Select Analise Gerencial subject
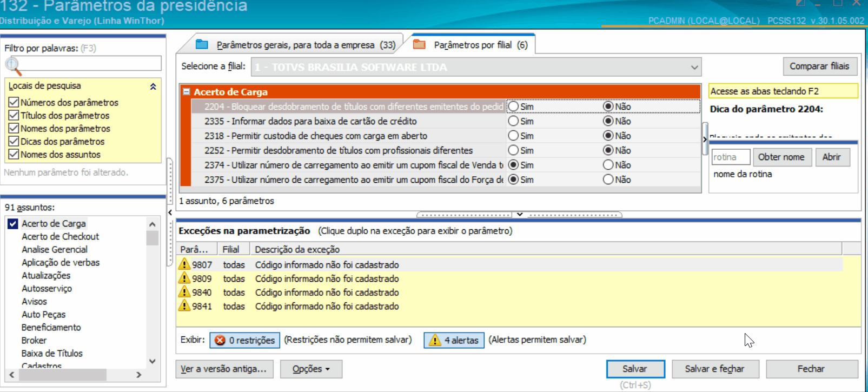Viewport: 868px width, 392px height. click(54, 249)
